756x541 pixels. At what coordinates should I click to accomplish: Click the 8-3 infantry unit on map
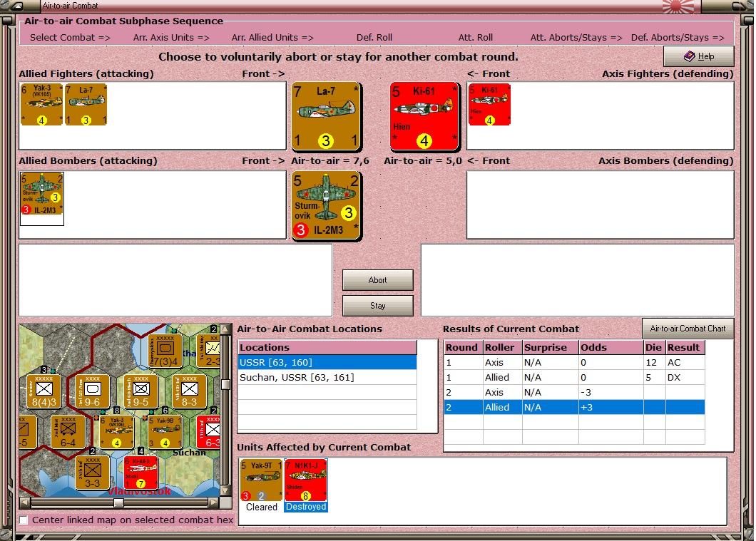pos(189,391)
